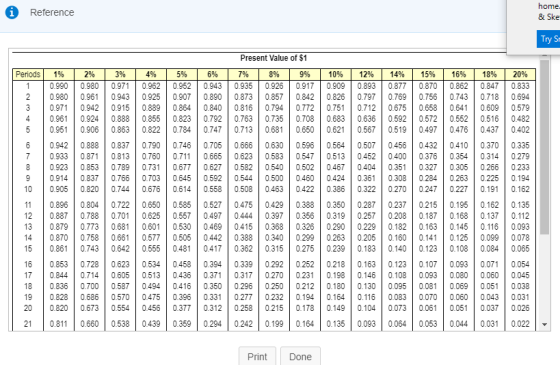
Task: Click value 0.481 for period 15 at 5%
Action: click(x=182, y=249)
